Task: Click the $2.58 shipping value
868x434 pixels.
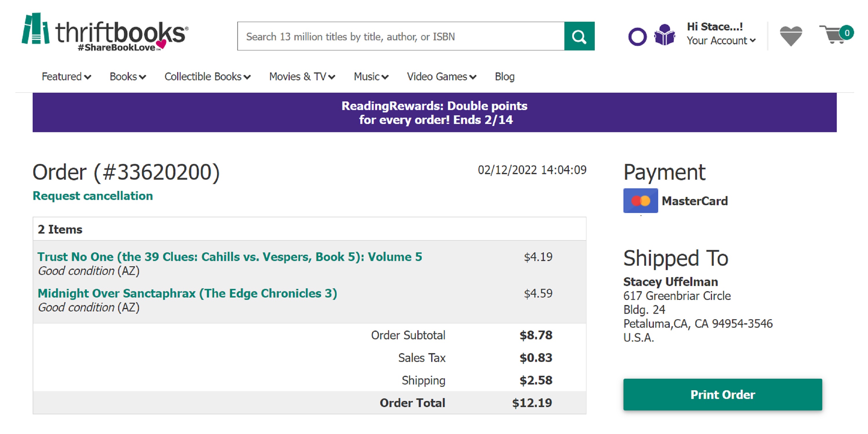Action: click(536, 380)
